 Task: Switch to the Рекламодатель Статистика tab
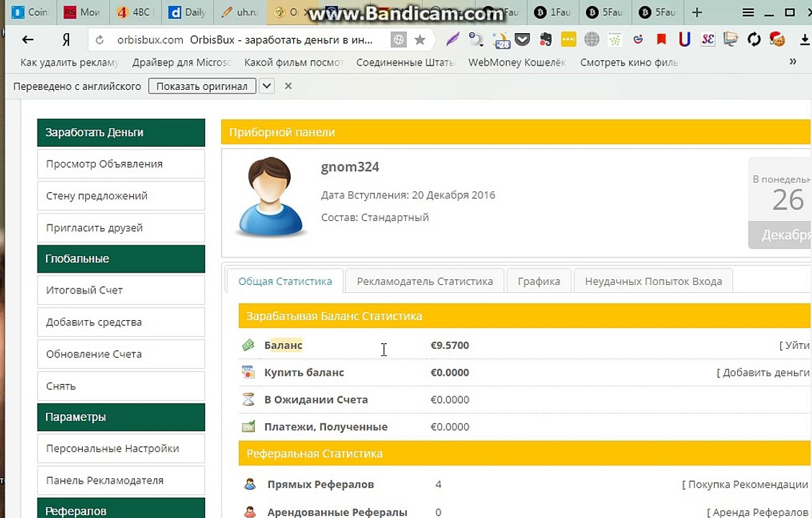[425, 281]
